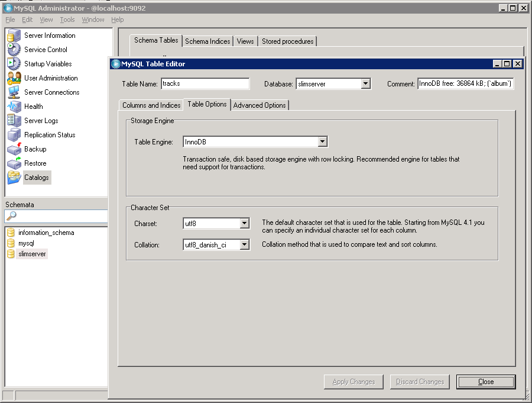Screen dimensions: 532x403
Task: Click the Server Information icon
Action: pos(14,36)
